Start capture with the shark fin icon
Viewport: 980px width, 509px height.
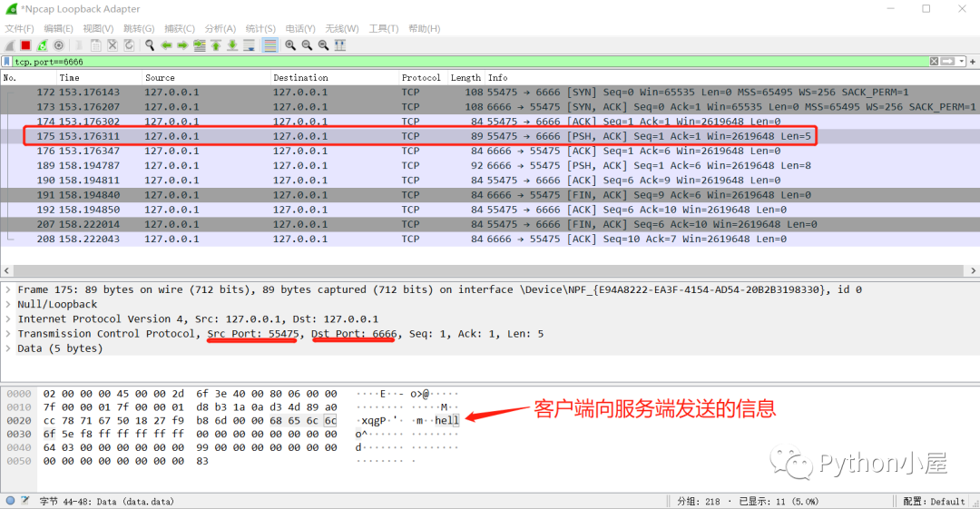tap(10, 45)
